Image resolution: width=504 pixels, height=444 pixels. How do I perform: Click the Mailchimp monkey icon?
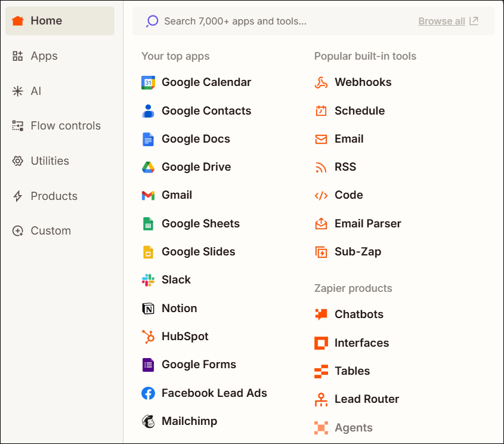[148, 421]
